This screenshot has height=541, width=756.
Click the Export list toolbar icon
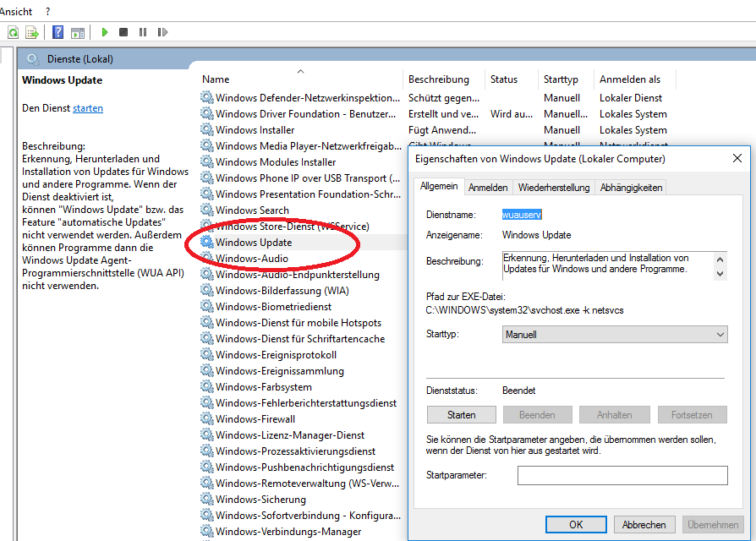coord(32,32)
